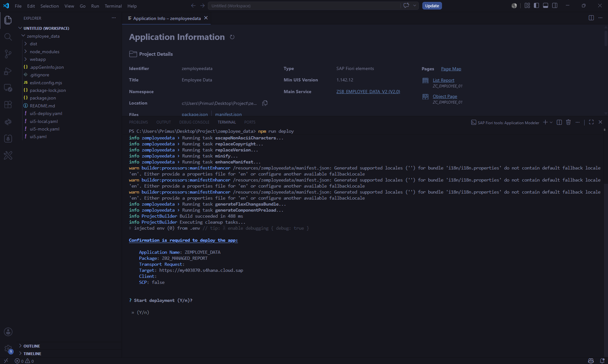Refresh the Application Information page
This screenshot has width=608, height=364.
(232, 37)
